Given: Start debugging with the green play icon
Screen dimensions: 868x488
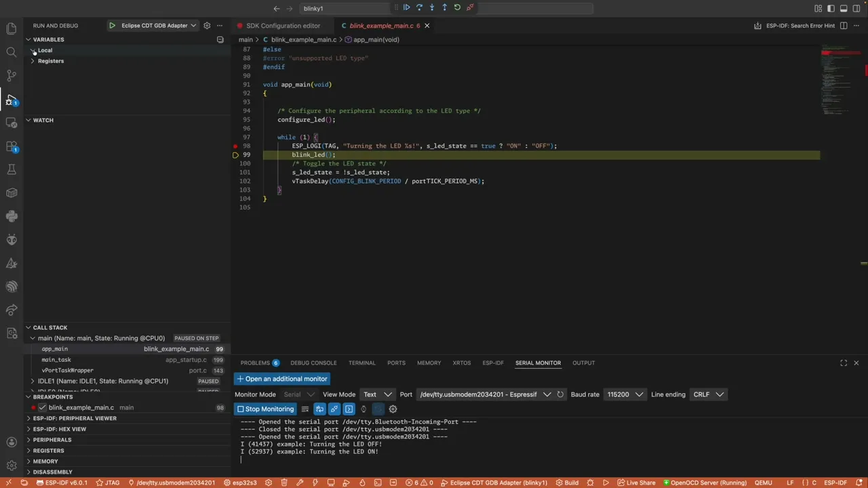Looking at the screenshot, I should point(112,26).
